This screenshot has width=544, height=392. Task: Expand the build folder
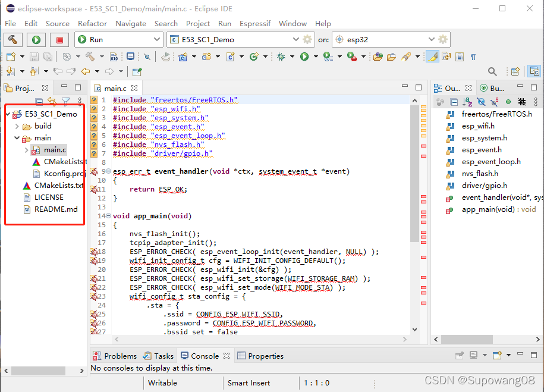coord(17,126)
